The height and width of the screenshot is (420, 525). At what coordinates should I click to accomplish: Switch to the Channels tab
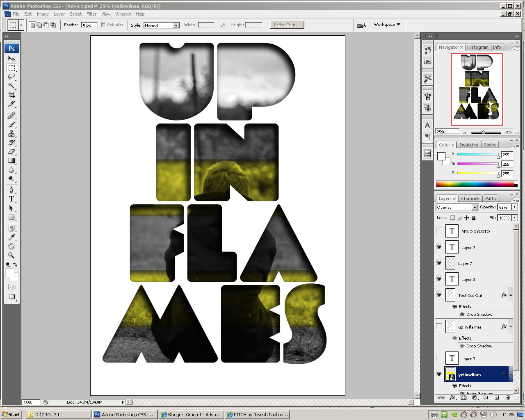[x=470, y=199]
